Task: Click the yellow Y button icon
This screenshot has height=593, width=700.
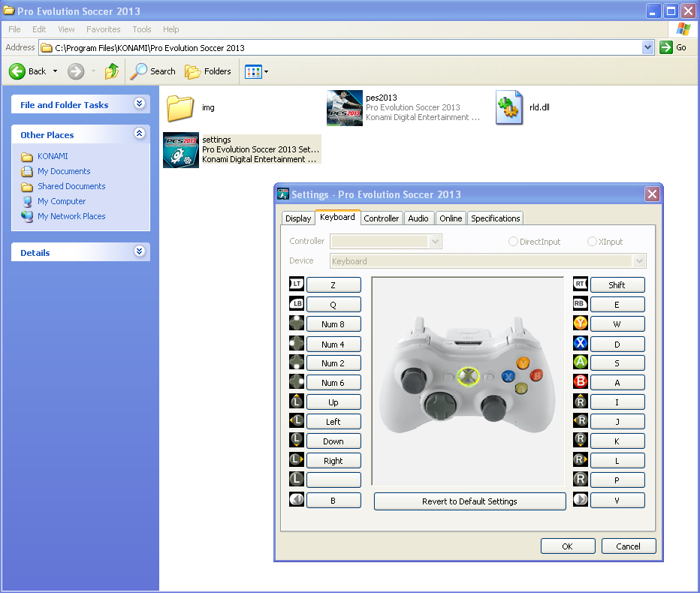Action: [x=581, y=323]
